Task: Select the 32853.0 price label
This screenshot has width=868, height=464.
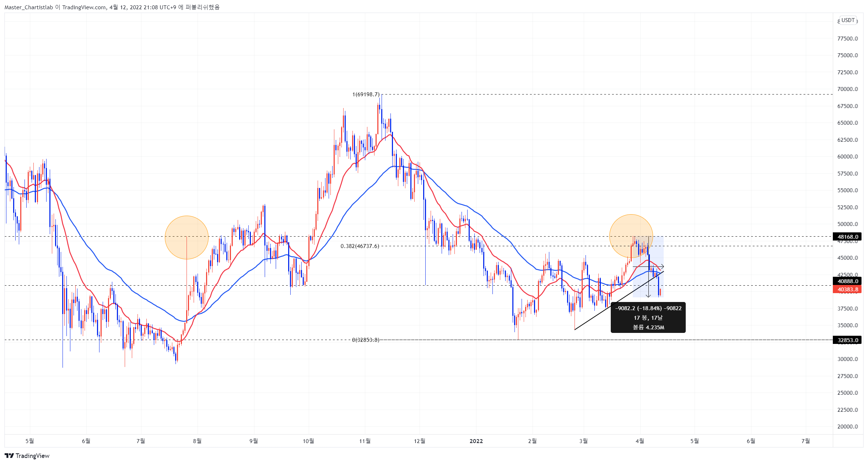Action: tap(847, 340)
